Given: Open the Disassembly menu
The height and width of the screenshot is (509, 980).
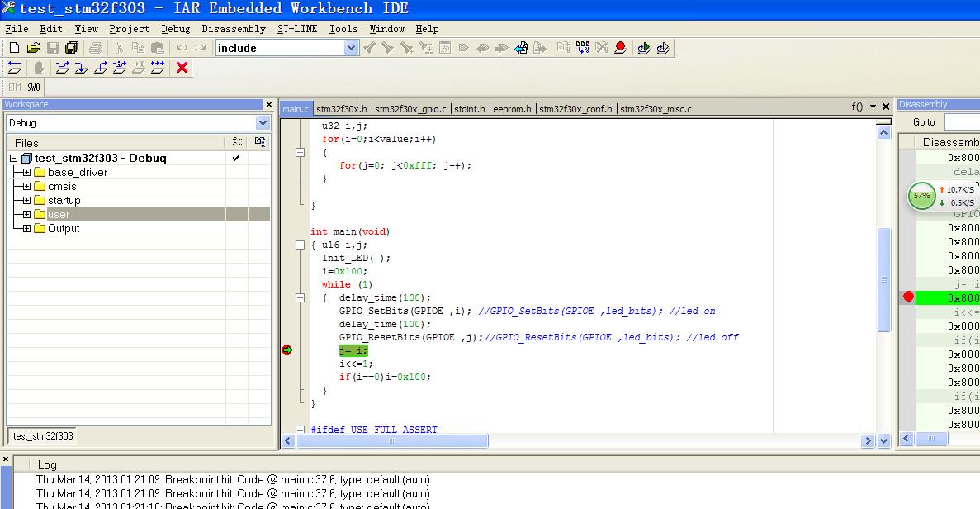Looking at the screenshot, I should tap(234, 29).
